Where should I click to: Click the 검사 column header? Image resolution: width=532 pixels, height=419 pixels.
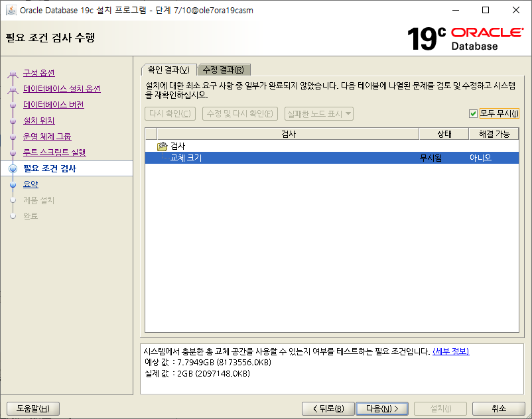coord(288,134)
